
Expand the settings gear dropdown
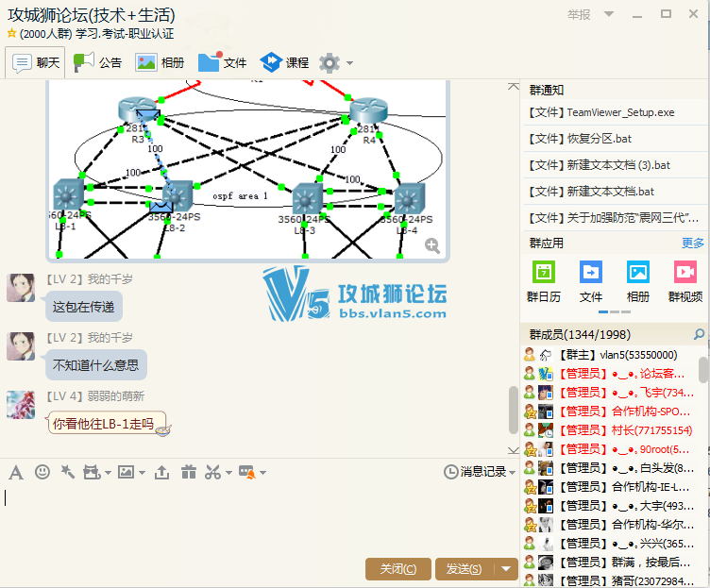(350, 63)
